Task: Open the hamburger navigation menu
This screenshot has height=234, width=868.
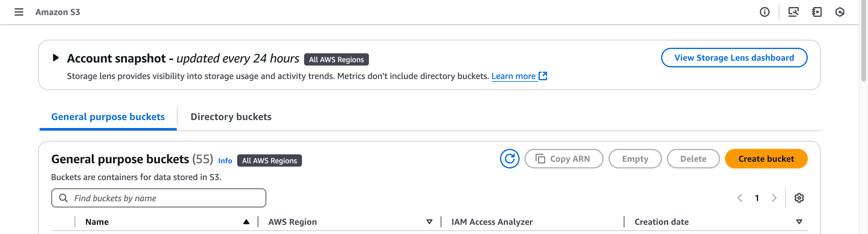Action: [x=19, y=12]
